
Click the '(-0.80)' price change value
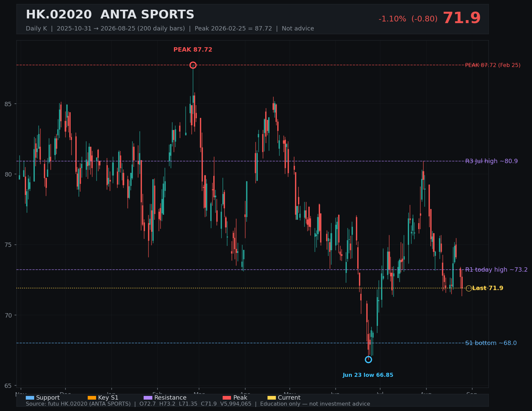point(425,19)
